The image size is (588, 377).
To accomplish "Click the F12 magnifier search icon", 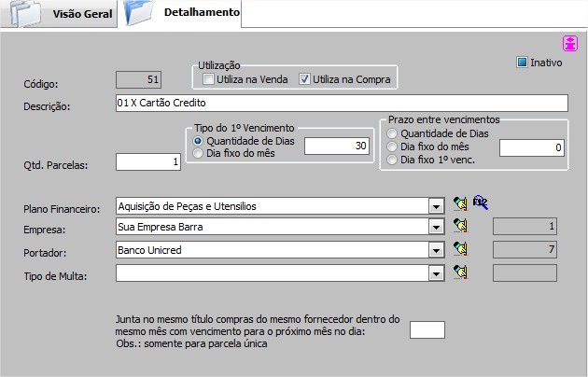I will coord(480,202).
